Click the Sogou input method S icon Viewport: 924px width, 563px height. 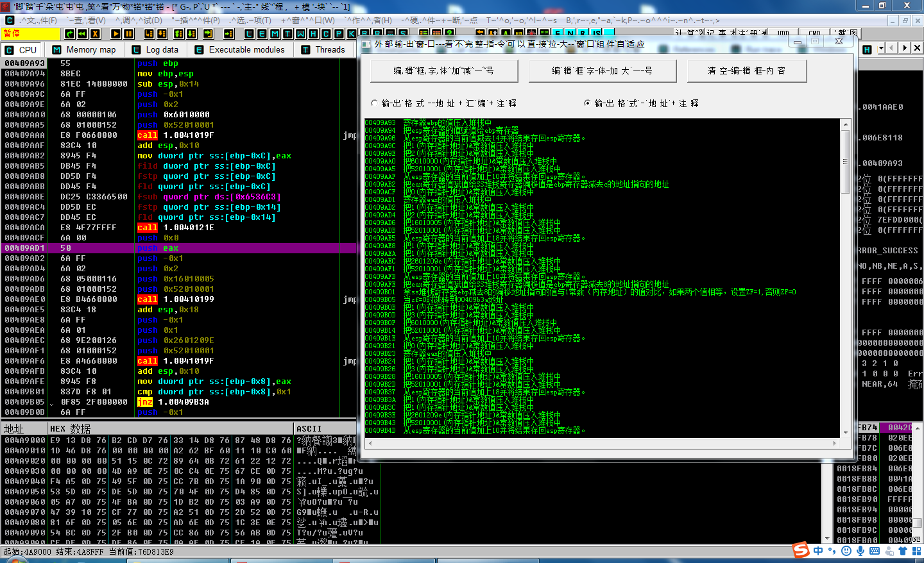[801, 550]
